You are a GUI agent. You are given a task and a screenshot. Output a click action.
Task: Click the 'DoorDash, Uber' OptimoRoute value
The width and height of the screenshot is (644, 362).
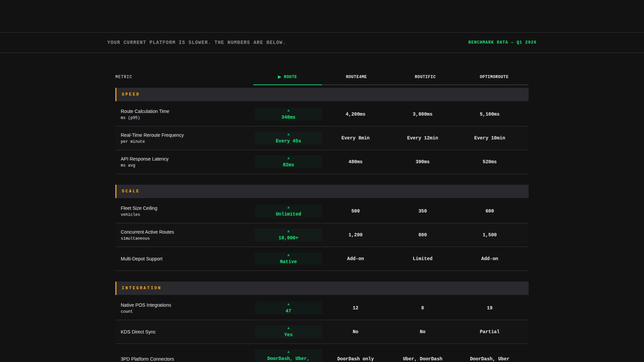490,359
